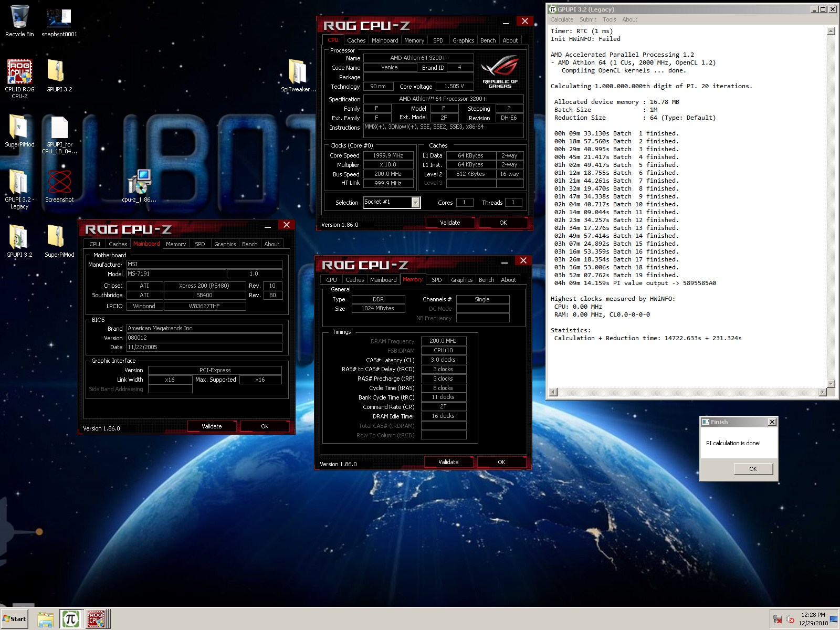840x630 pixels.
Task: Click the Start button
Action: click(14, 619)
